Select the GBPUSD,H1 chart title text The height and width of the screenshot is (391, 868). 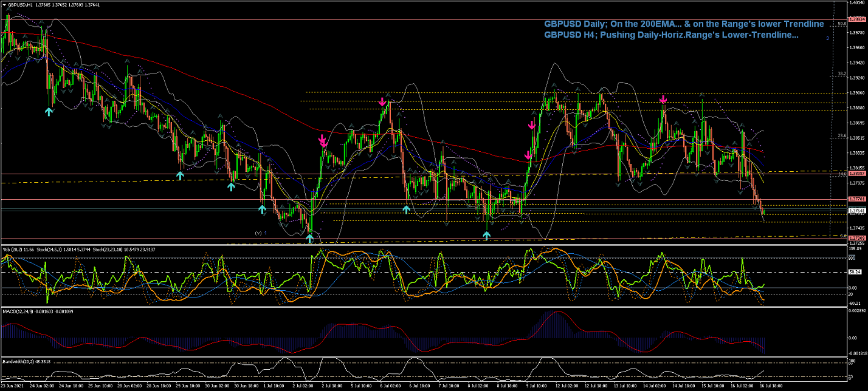(20, 4)
